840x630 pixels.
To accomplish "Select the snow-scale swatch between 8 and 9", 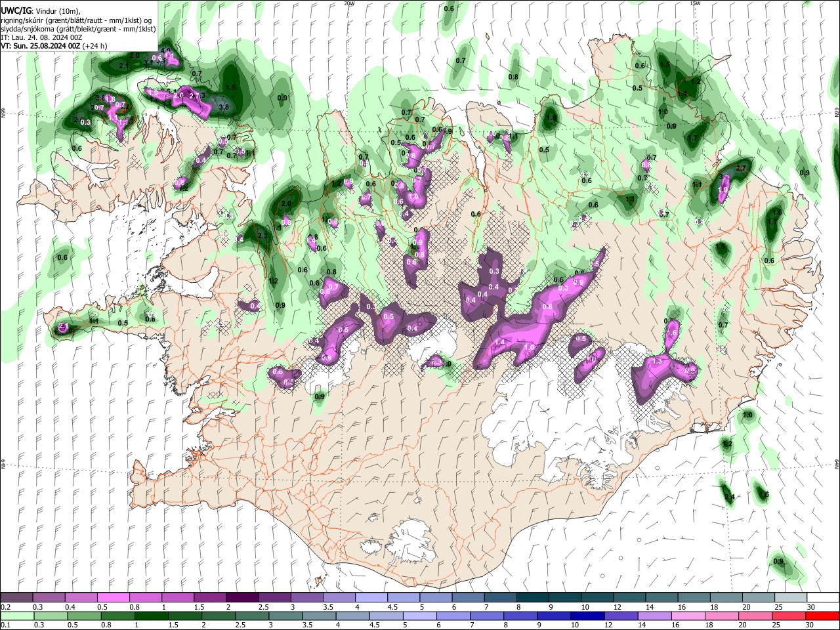I will [x=533, y=597].
